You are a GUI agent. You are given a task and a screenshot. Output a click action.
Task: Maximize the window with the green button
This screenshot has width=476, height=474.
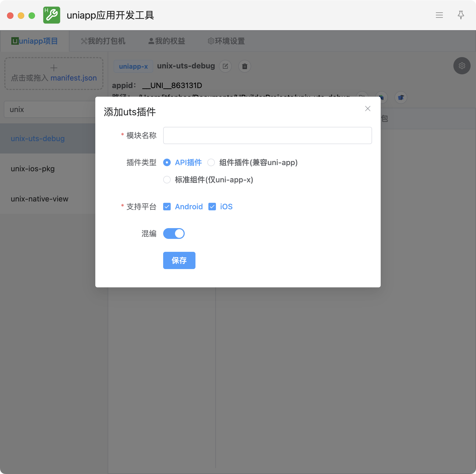click(x=32, y=16)
